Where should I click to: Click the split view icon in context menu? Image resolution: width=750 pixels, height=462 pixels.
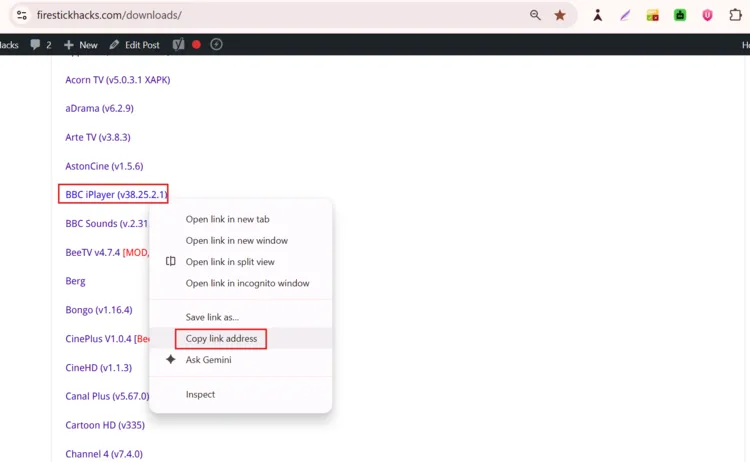click(171, 261)
